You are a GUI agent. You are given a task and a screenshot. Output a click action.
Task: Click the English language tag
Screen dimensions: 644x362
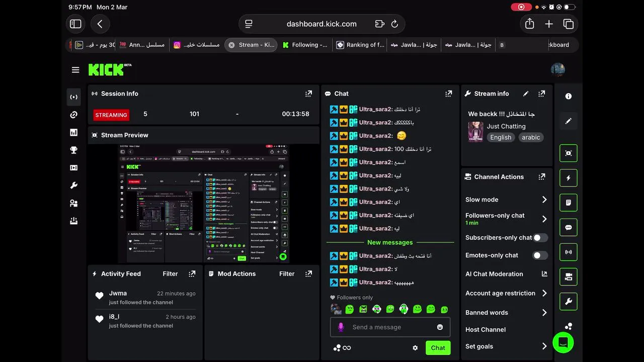point(501,137)
